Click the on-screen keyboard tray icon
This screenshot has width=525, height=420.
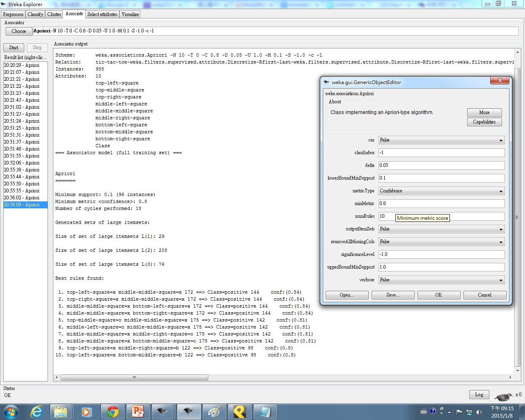tap(424, 411)
